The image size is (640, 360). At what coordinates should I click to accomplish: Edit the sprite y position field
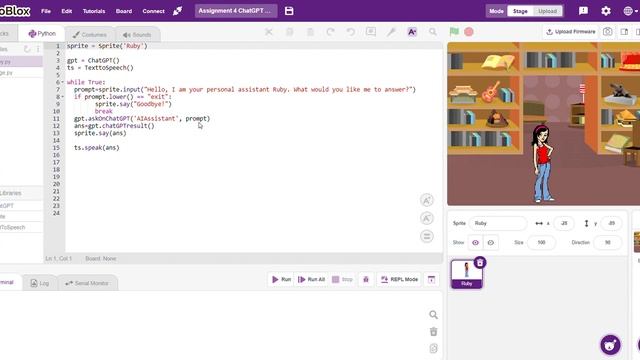[x=611, y=223]
